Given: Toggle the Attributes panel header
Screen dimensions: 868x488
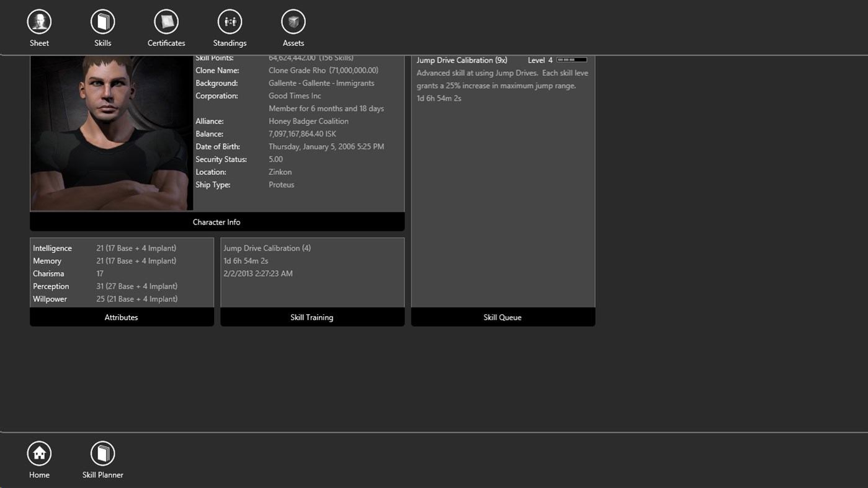Looking at the screenshot, I should click(121, 317).
